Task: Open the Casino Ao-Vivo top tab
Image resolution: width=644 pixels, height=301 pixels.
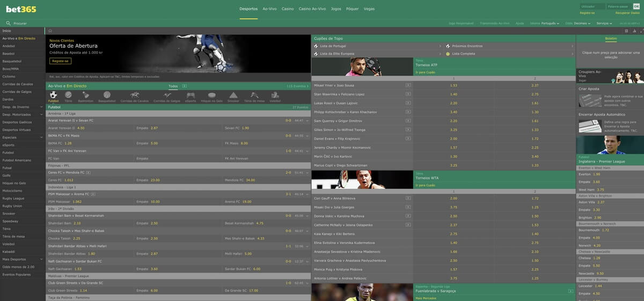Action: 312,9
